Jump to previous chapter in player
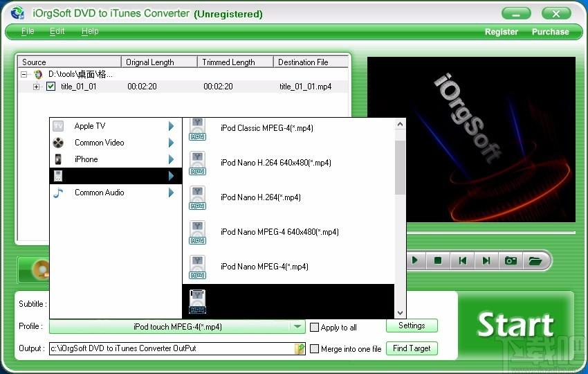Screen dimensions: 588x374 click(x=462, y=260)
